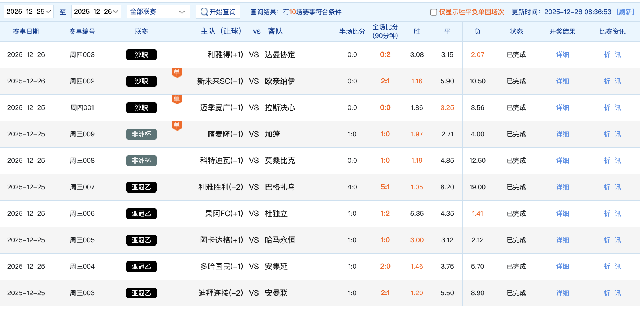The height and width of the screenshot is (309, 644).
Task: Click the 非洲杯 league tag for 周三009
Action: point(141,134)
